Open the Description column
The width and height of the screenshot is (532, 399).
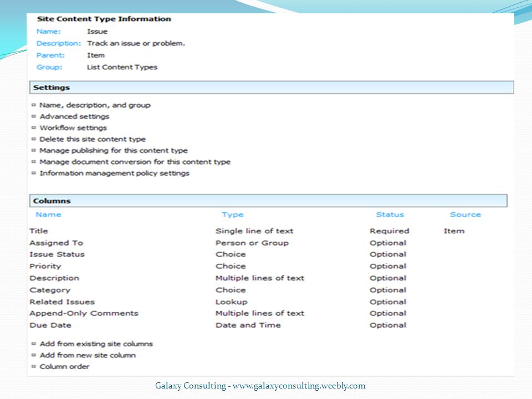[54, 278]
